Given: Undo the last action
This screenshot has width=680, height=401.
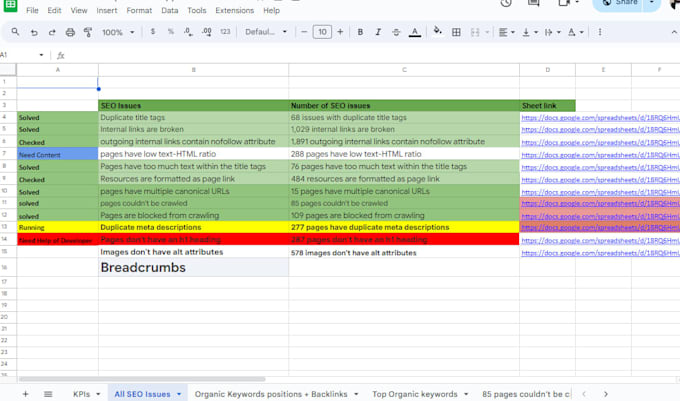Looking at the screenshot, I should [34, 32].
